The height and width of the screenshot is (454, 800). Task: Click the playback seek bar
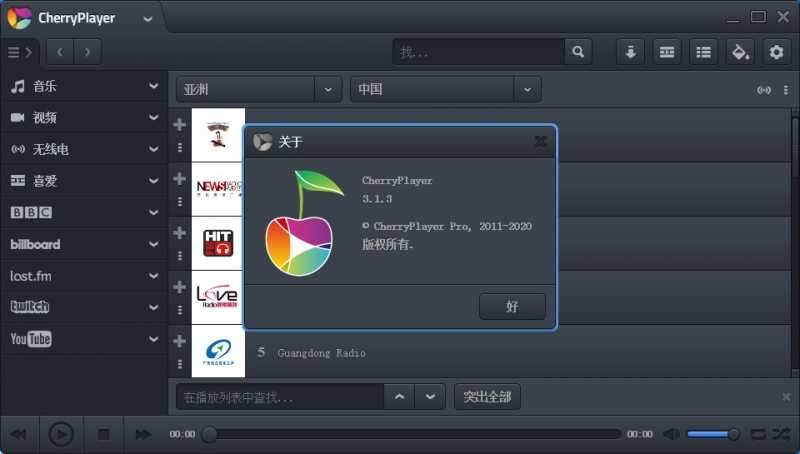click(412, 435)
